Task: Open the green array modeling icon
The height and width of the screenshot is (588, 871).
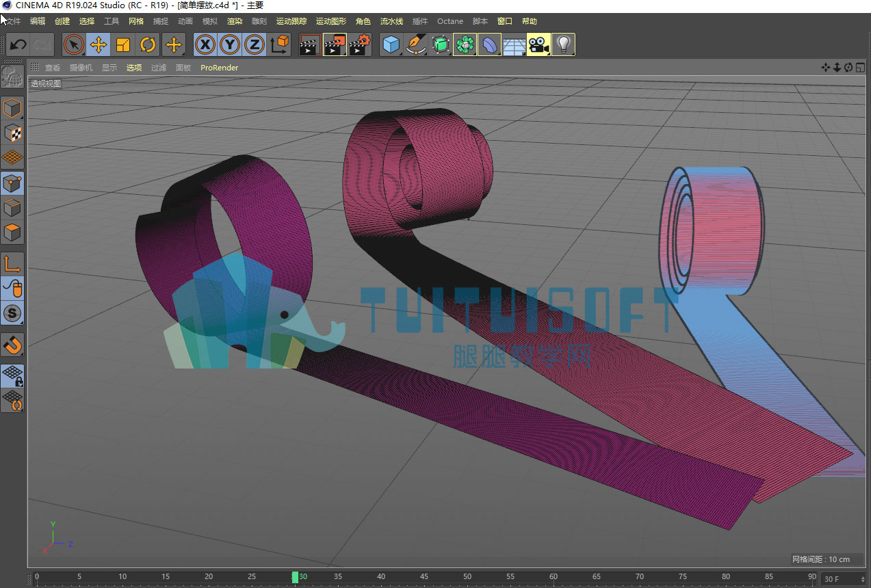Action: click(465, 45)
